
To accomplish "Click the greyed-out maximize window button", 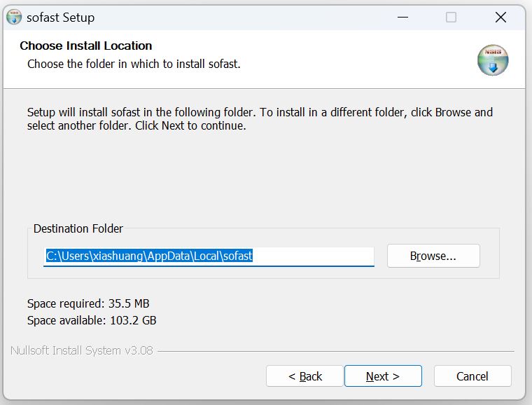I will click(x=451, y=18).
